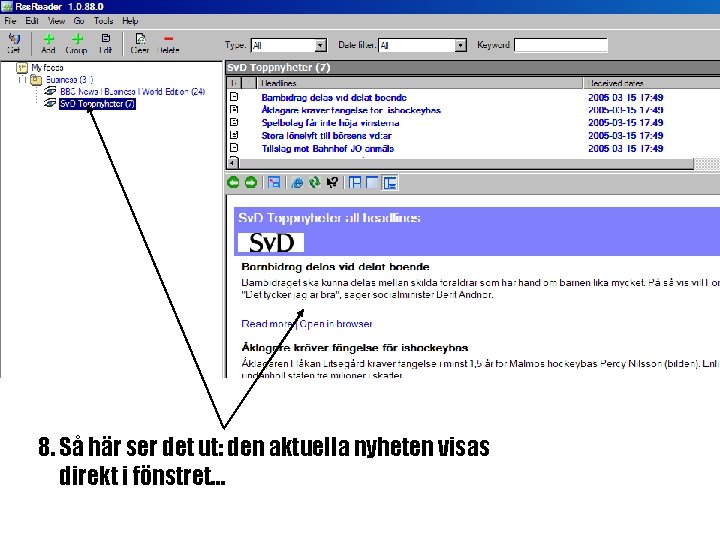Click the Add feed plus icon

click(x=48, y=39)
